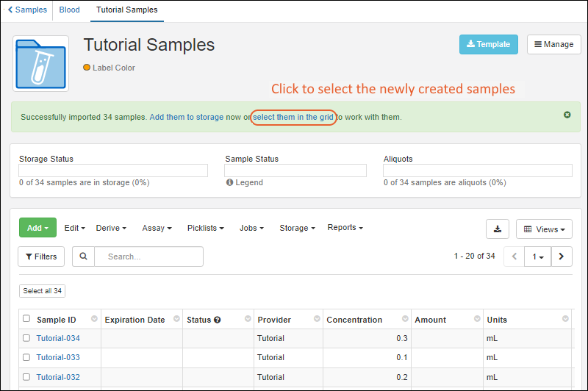Expand the green Add dropdown
588x391 pixels.
click(x=37, y=228)
